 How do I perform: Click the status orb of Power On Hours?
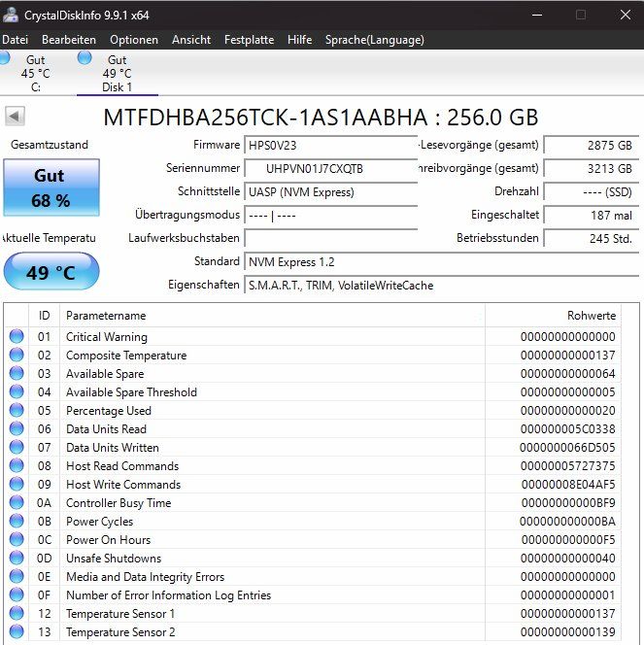(17, 539)
